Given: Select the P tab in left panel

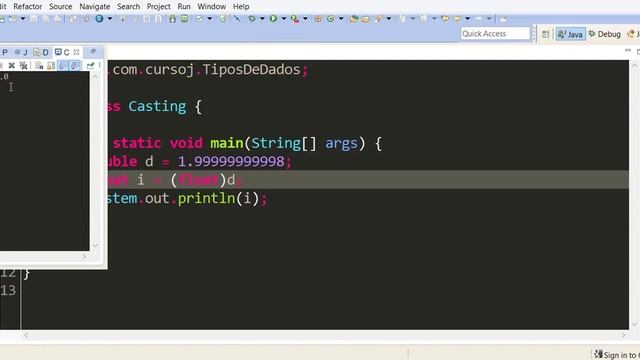Looking at the screenshot, I should tap(5, 52).
